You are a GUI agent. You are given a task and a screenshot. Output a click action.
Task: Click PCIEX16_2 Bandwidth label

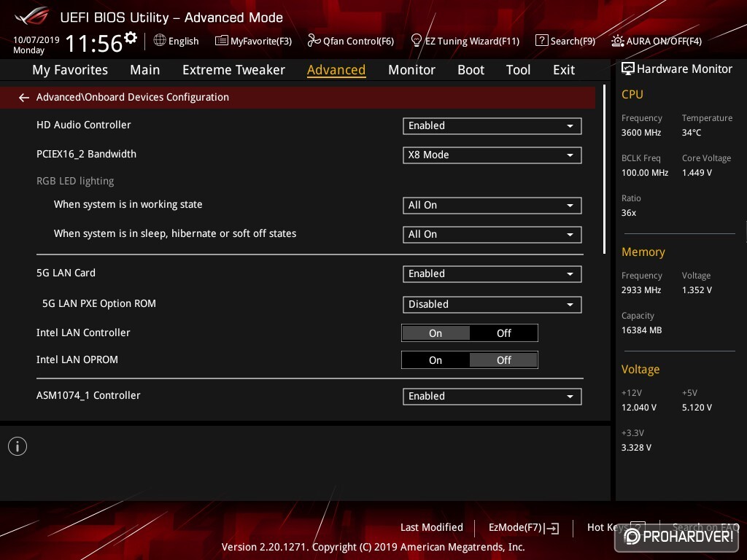click(x=86, y=154)
